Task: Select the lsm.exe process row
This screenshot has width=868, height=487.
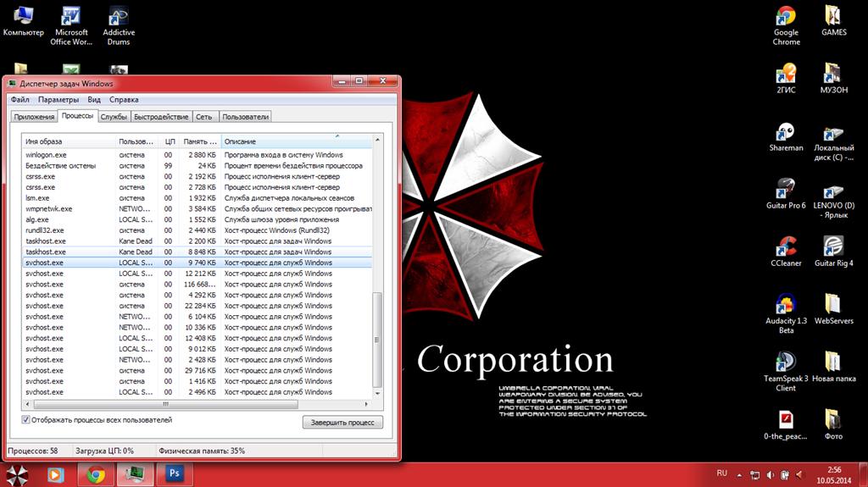Action: tap(198, 198)
